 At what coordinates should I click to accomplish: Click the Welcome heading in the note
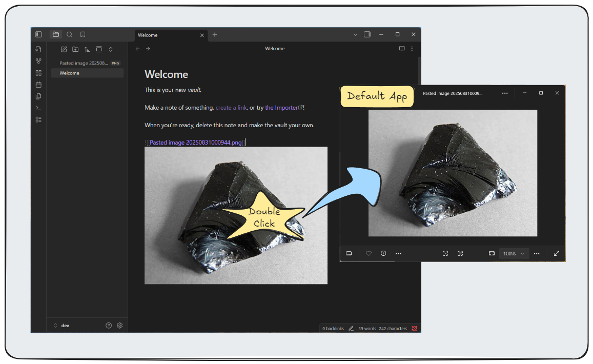(167, 74)
